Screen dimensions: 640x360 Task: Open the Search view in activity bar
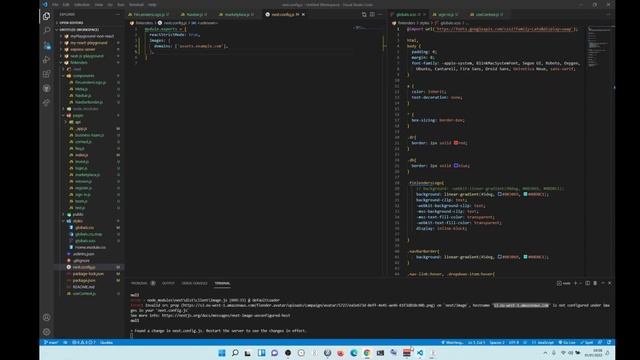(x=47, y=31)
